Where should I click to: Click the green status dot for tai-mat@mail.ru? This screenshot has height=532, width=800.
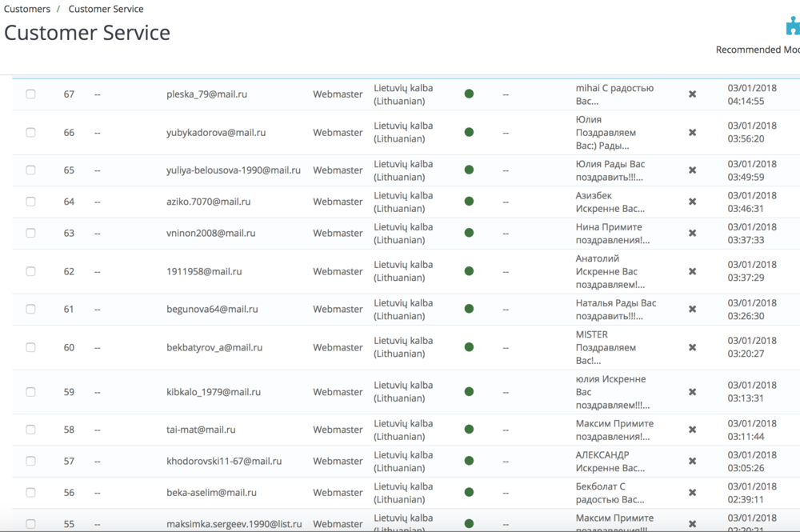(468, 430)
